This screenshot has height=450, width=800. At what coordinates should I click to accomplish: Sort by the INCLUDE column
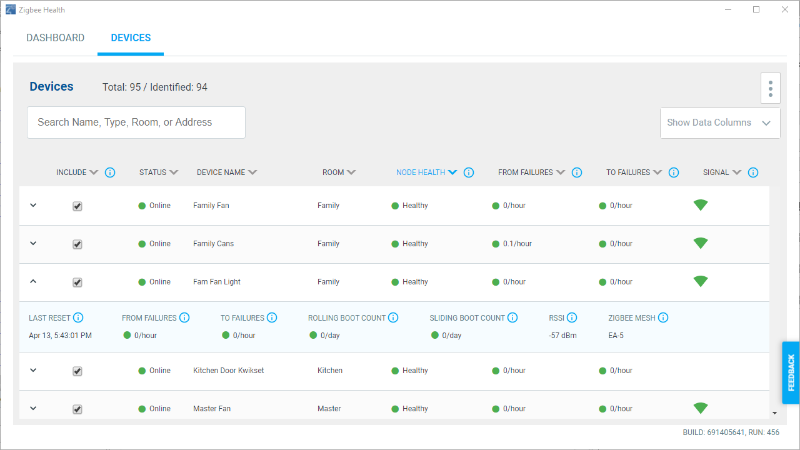(x=77, y=172)
